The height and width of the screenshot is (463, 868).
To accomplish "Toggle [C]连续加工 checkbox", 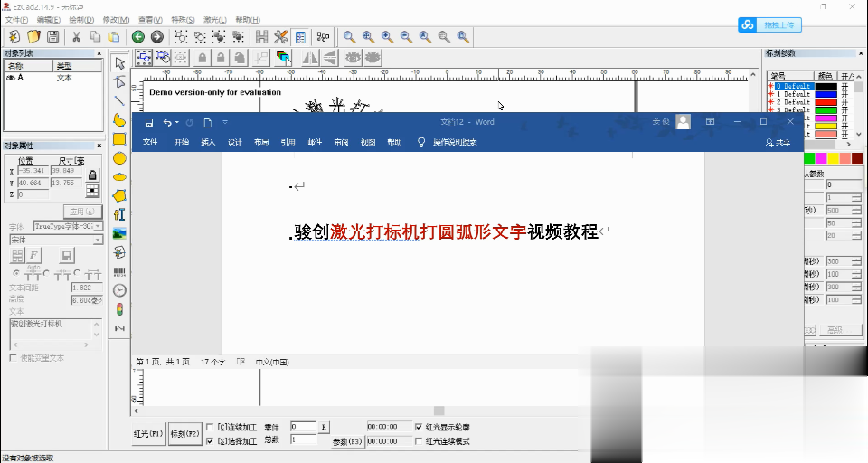I will [x=210, y=427].
